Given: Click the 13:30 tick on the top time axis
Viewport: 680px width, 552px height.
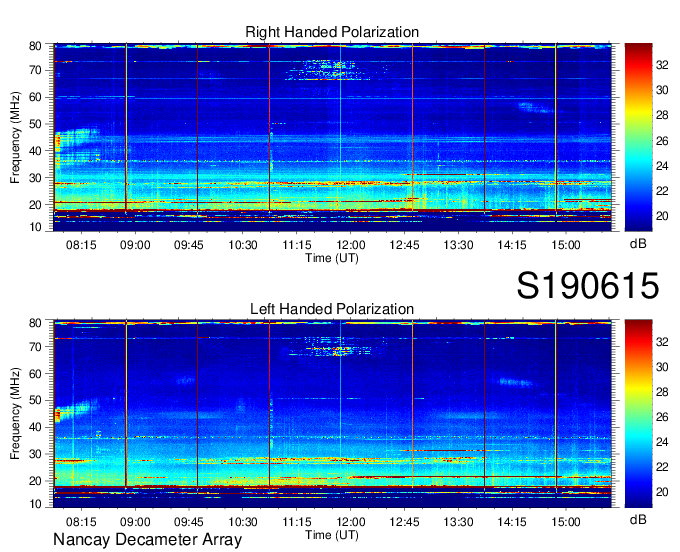Looking at the screenshot, I should pyautogui.click(x=458, y=245).
